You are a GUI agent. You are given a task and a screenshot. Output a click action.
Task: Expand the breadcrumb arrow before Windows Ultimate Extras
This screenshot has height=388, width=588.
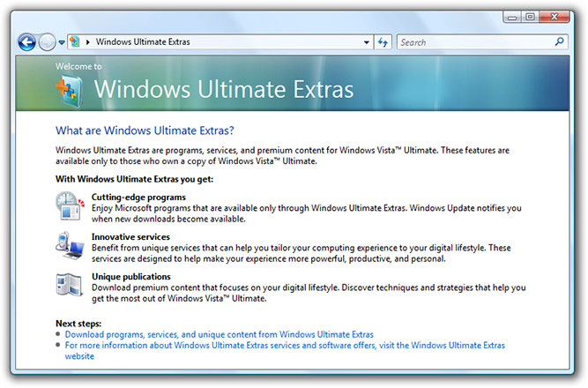click(x=88, y=42)
